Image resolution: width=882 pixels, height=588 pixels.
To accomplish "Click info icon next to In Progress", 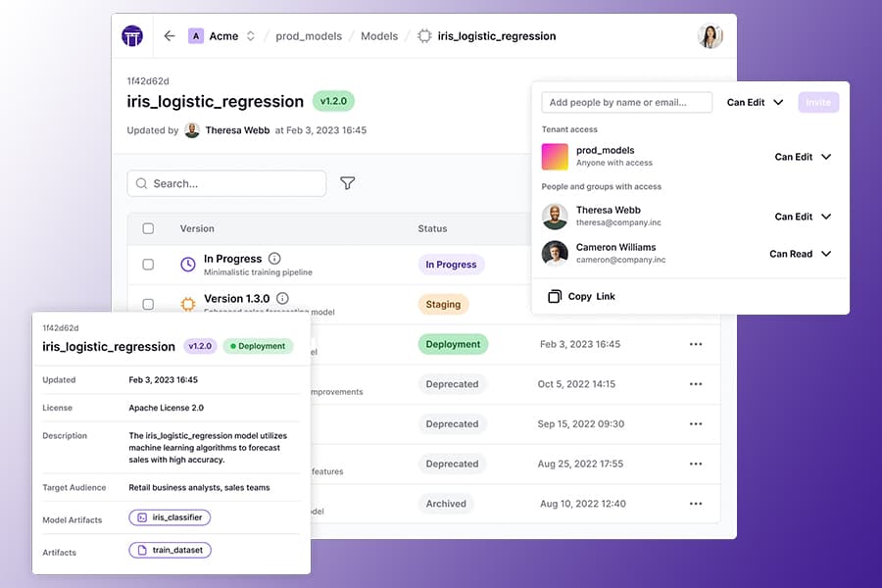I will [274, 259].
